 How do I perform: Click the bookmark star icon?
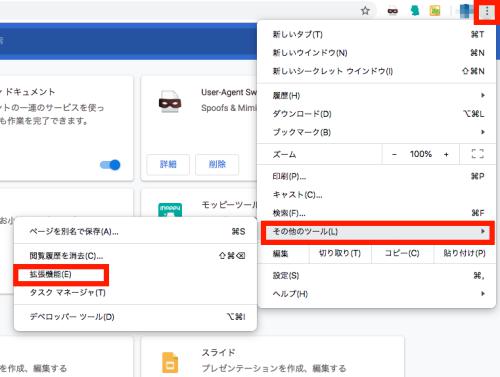[x=365, y=11]
